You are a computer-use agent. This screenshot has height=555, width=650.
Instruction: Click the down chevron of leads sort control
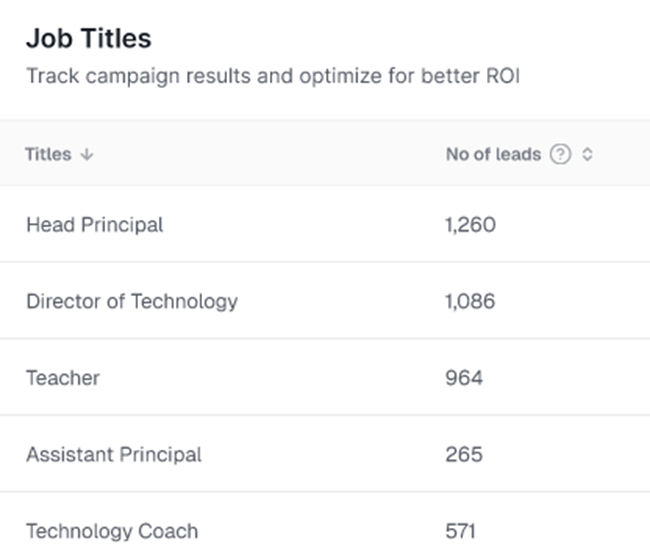click(x=587, y=159)
